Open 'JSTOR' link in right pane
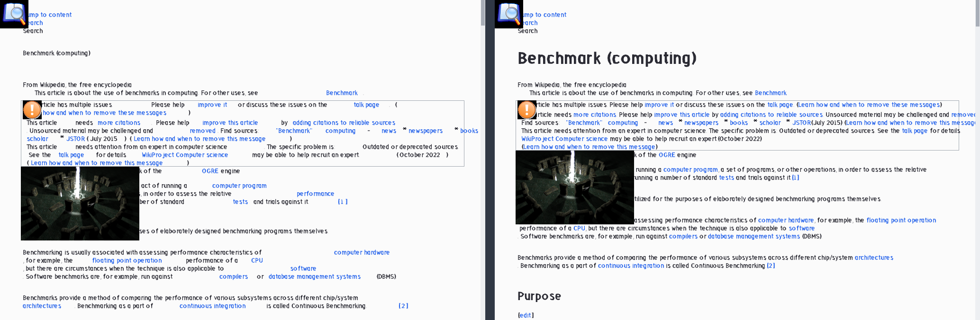The width and height of the screenshot is (980, 320). pyautogui.click(x=802, y=123)
